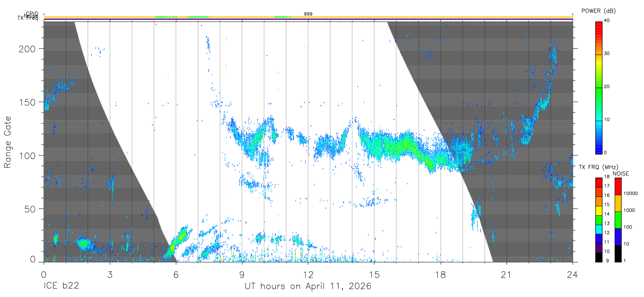The width and height of the screenshot is (644, 297).
Task: Click the 9 tick label on UT hours axis
Action: point(242,274)
